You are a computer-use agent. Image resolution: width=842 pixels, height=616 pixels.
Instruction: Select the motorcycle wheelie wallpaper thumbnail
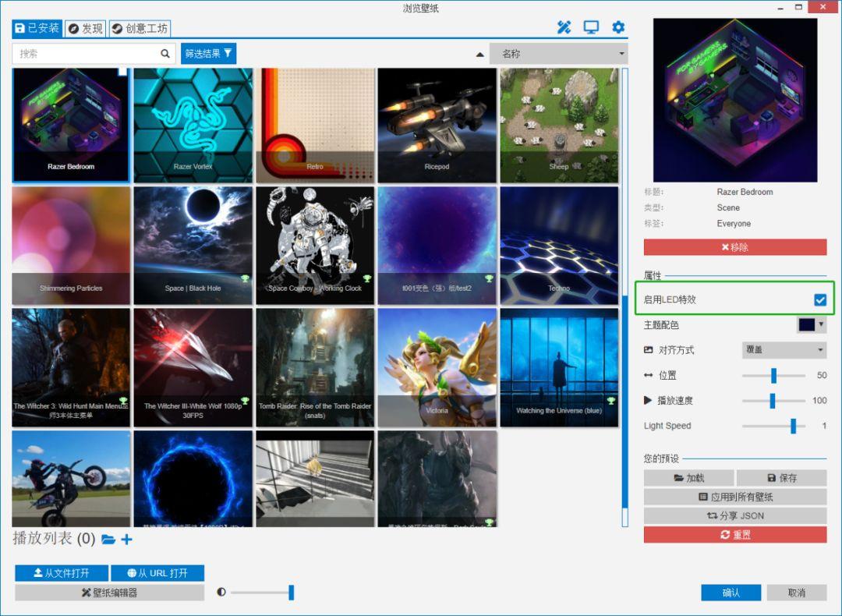[71, 479]
